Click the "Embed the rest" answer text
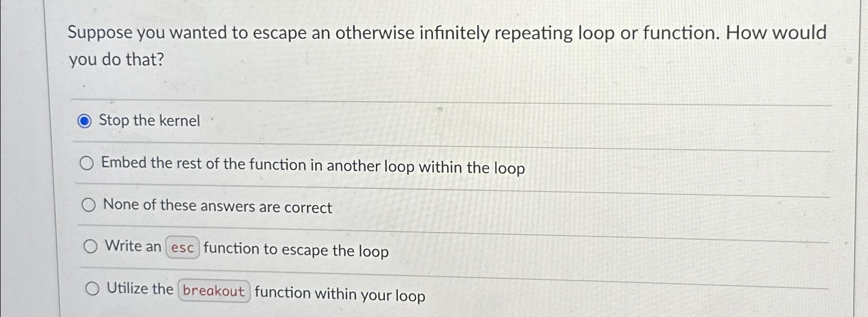 click(x=314, y=165)
